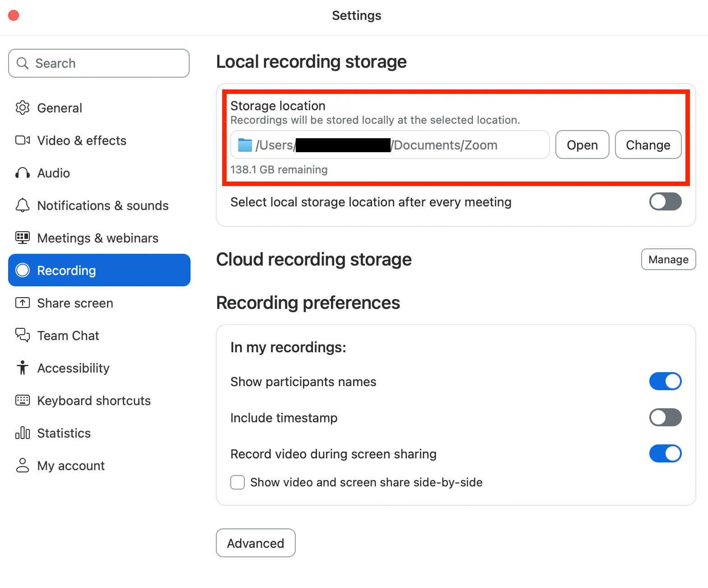View Keyboard shortcuts settings
Viewport: 708px width, 588px height.
99,400
